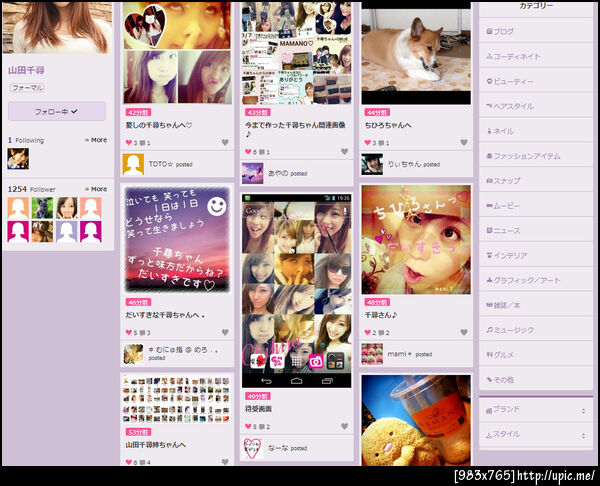Select the ニュース category

tap(536, 230)
